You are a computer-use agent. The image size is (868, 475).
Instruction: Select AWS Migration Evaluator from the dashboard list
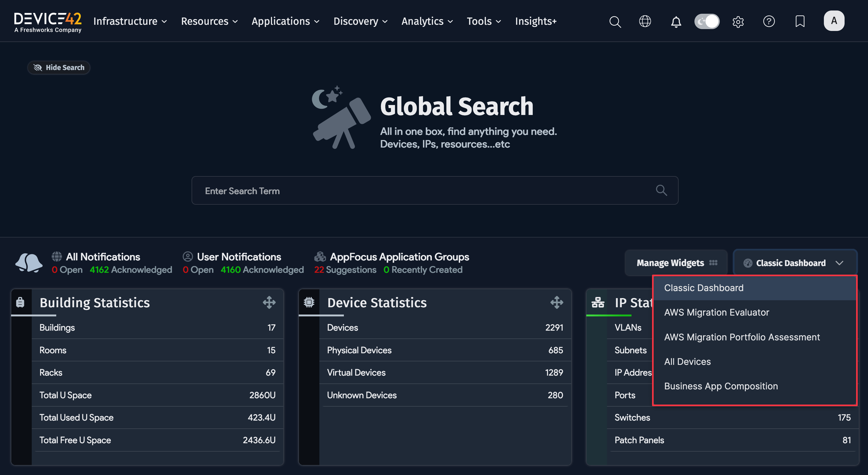716,312
